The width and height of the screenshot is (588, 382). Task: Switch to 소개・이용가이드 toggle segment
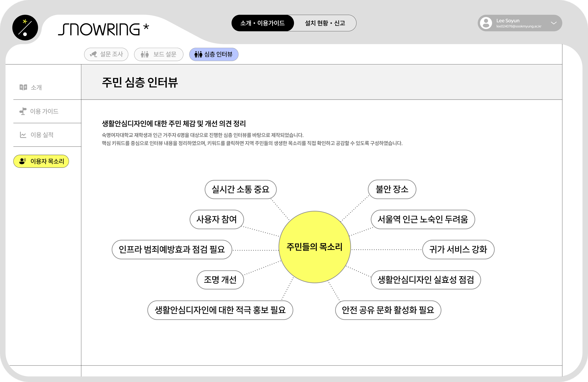[262, 23]
